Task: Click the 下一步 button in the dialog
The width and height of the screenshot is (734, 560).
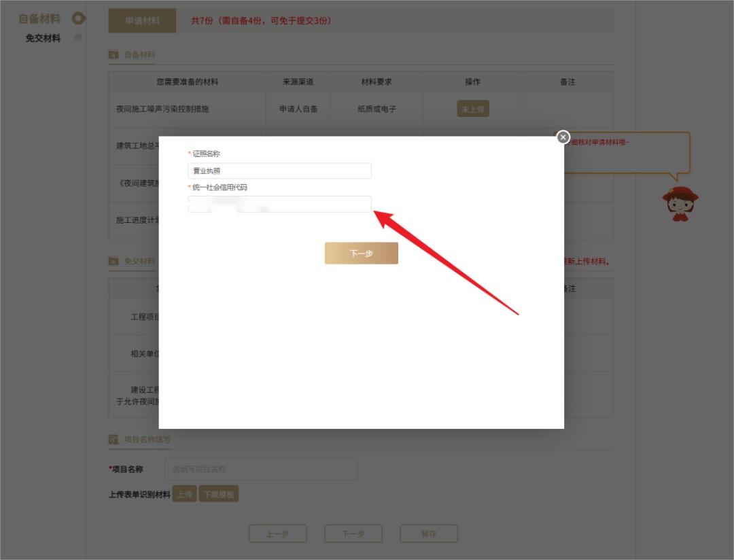Action: pyautogui.click(x=362, y=253)
